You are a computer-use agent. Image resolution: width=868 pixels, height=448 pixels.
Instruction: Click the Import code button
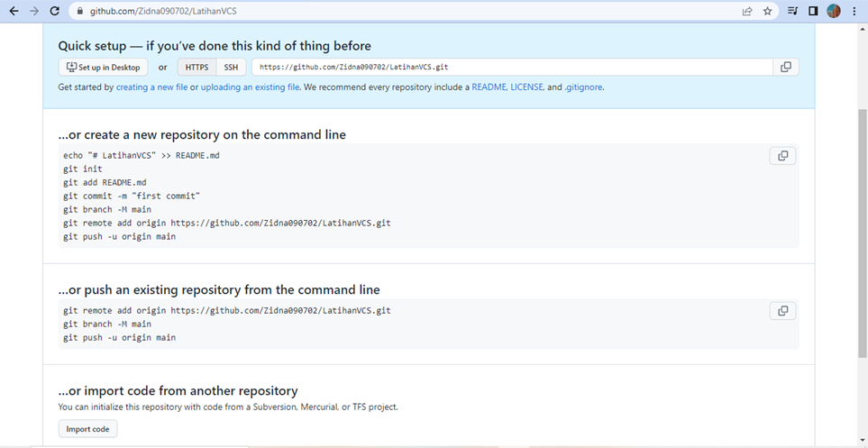click(x=87, y=429)
